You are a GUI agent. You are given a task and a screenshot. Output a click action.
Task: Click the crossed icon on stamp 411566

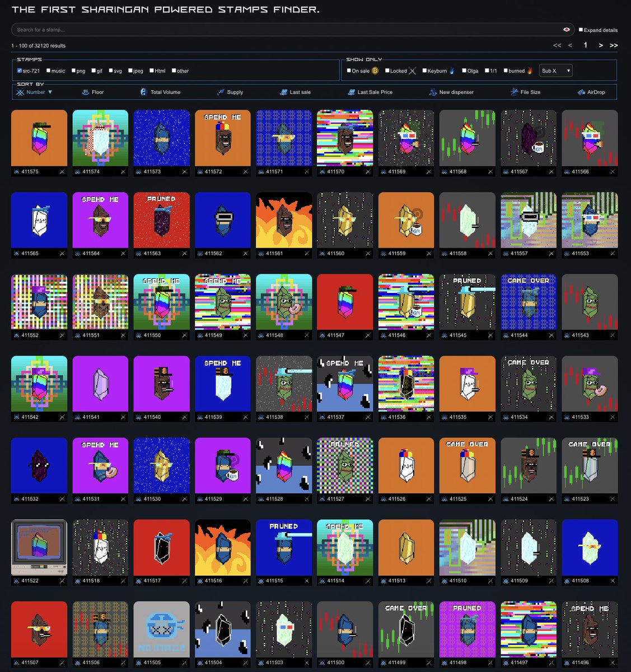[x=613, y=172]
